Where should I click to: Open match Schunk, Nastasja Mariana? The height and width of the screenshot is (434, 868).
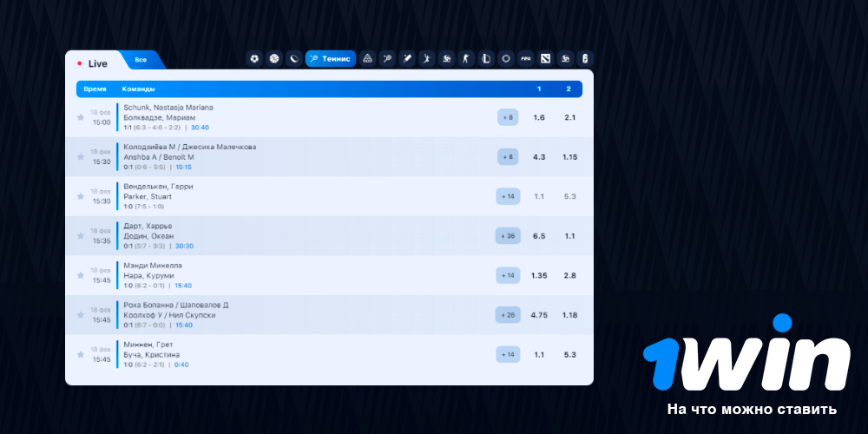click(168, 108)
